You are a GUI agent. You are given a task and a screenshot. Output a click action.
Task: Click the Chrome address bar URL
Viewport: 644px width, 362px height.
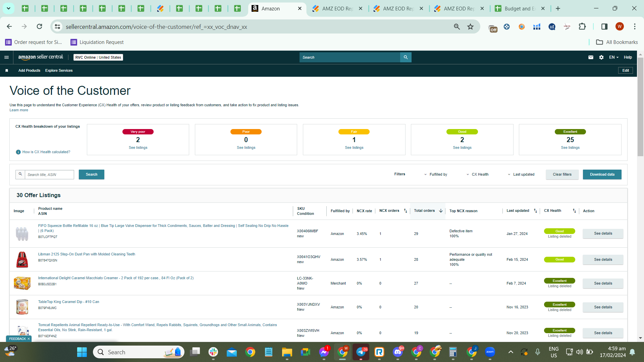coord(156,27)
